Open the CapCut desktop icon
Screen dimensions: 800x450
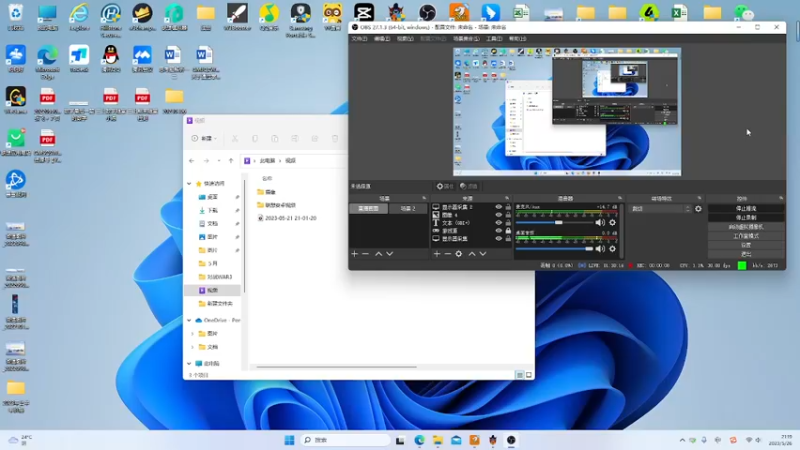pos(364,12)
